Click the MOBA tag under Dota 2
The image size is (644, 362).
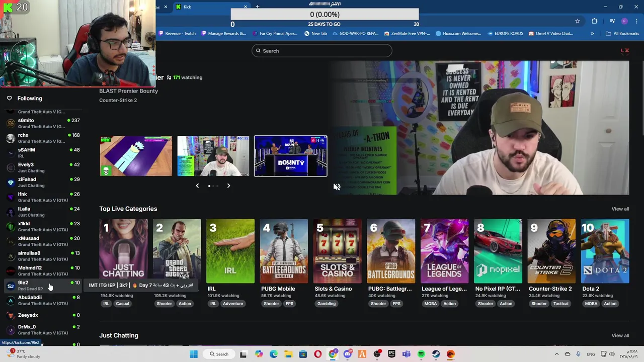(x=591, y=304)
